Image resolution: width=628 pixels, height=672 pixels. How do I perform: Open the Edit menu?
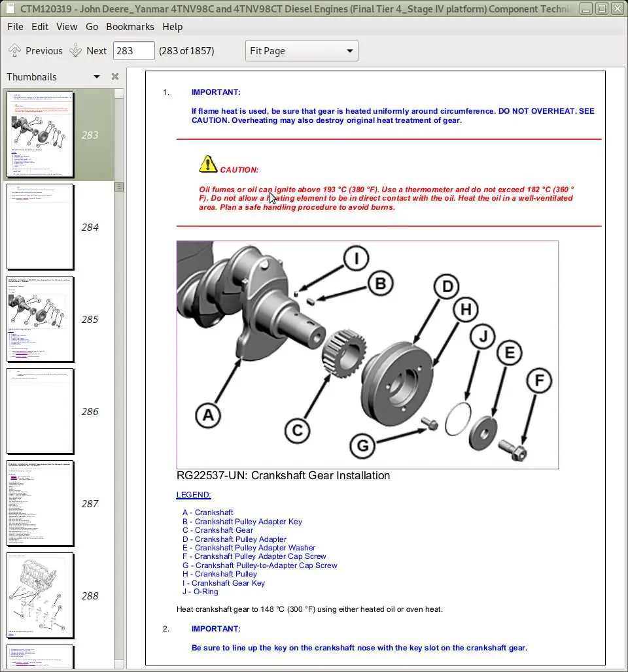coord(40,27)
